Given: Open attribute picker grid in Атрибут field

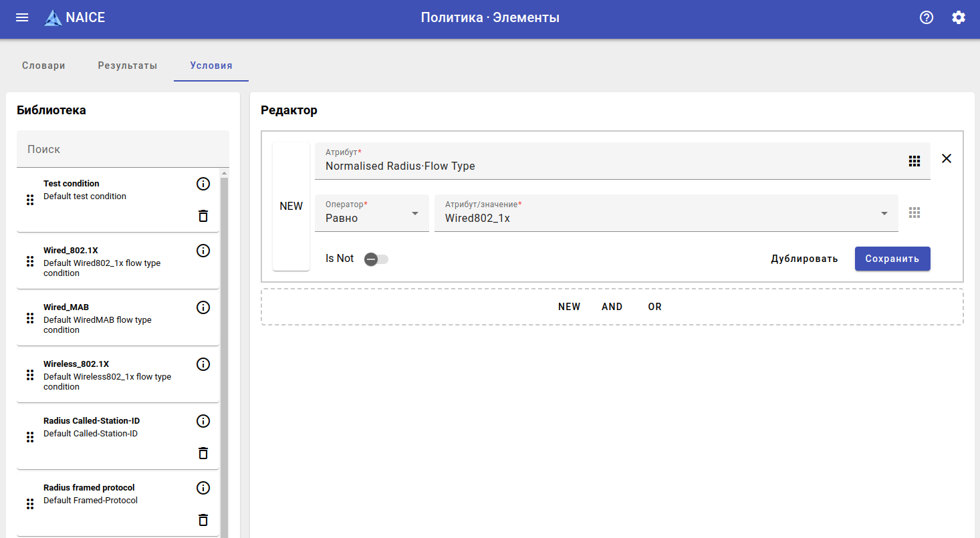Looking at the screenshot, I should pyautogui.click(x=914, y=161).
